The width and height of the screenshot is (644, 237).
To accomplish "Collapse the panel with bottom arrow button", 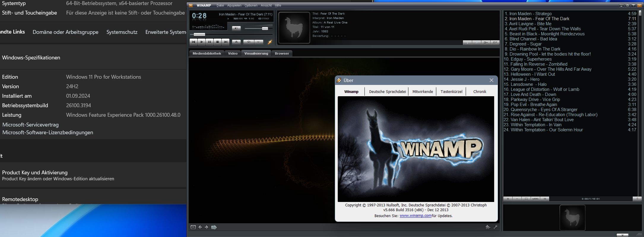I will coord(622,235).
